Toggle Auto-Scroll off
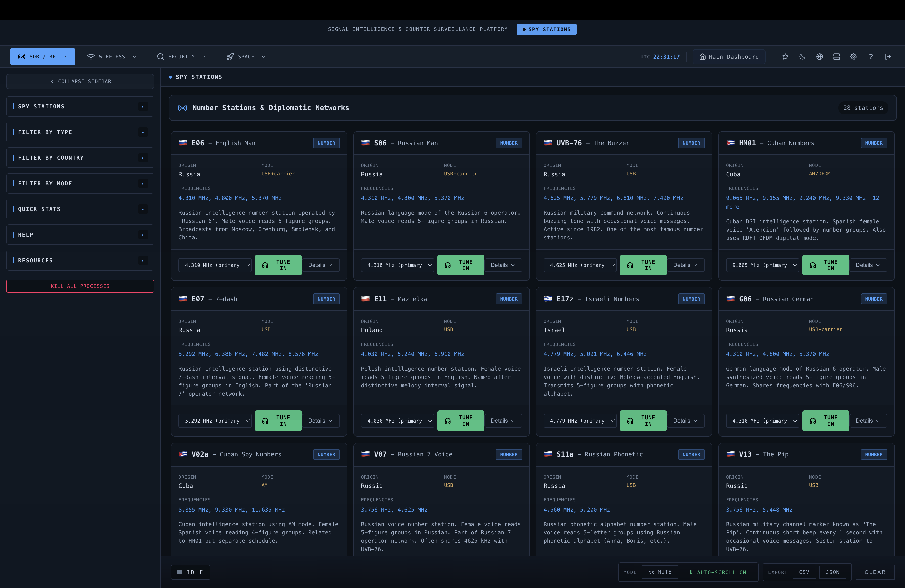Screen dimensions: 905x588 click(717, 572)
